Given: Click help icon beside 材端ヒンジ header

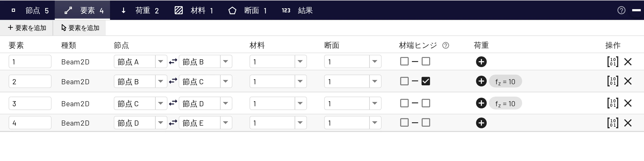Looking at the screenshot, I should 446,45.
